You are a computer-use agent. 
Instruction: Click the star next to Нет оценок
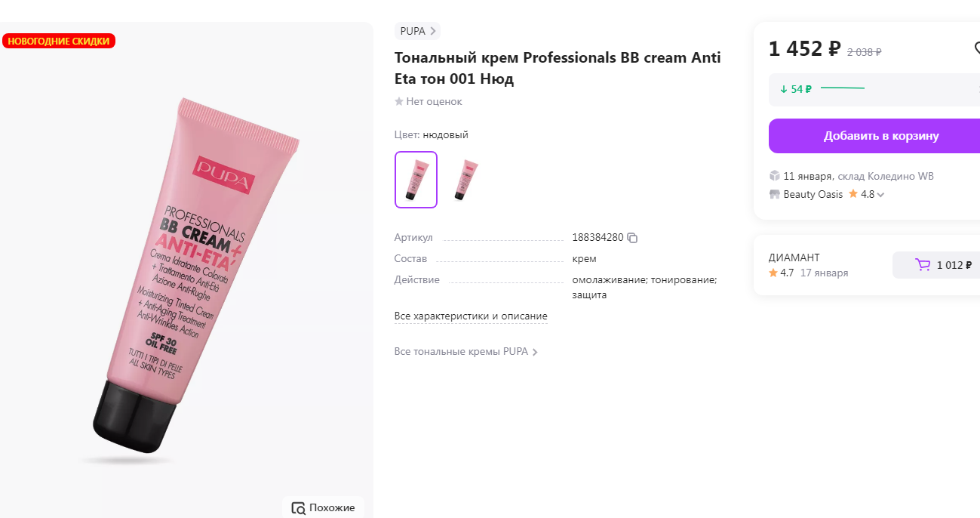(398, 101)
